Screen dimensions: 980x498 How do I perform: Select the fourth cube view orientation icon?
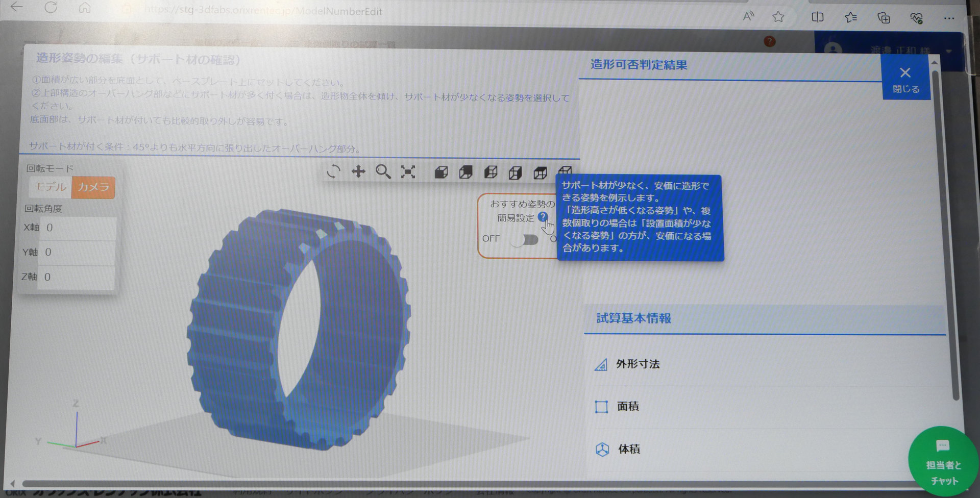[515, 173]
